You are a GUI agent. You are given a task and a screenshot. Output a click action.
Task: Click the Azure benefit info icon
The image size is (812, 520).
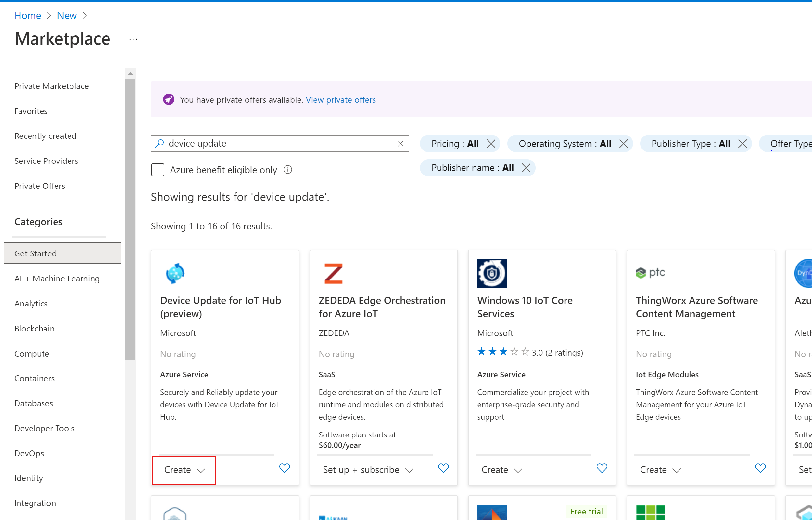point(287,170)
